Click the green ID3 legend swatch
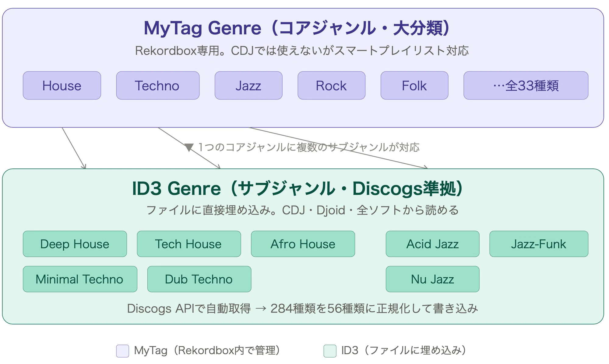This screenshot has height=364, width=609. click(330, 351)
